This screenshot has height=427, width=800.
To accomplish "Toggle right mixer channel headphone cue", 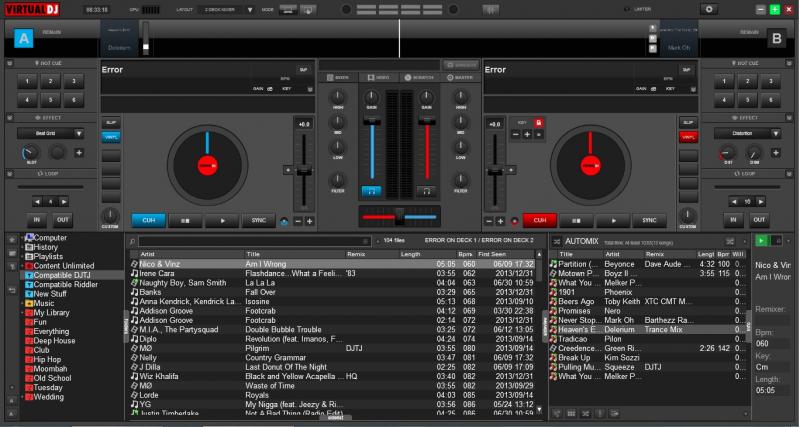I will coord(427,191).
